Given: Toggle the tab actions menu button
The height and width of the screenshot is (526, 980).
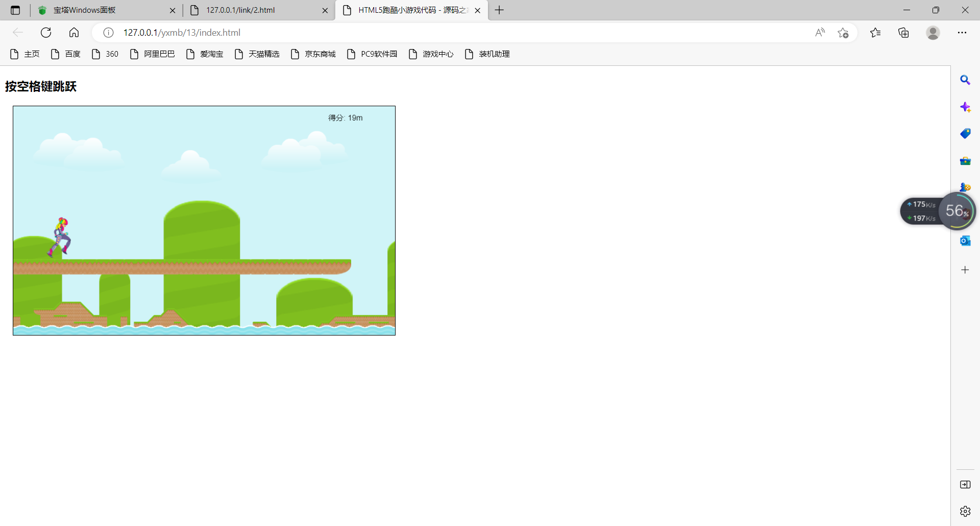Looking at the screenshot, I should pos(15,10).
